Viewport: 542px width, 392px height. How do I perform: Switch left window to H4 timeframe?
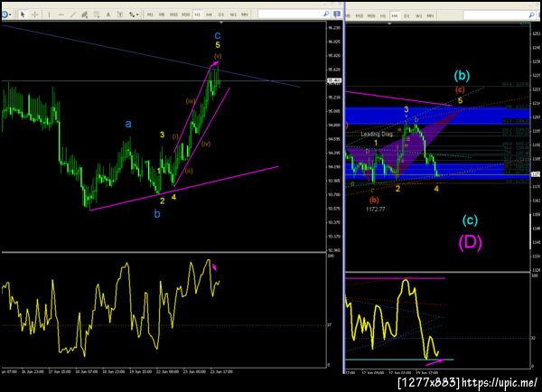point(210,14)
